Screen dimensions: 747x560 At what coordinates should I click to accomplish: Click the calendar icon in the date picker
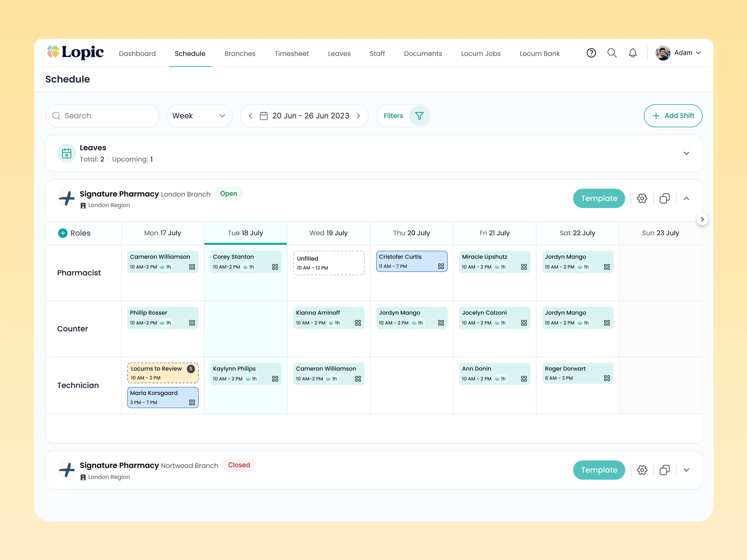coord(264,116)
